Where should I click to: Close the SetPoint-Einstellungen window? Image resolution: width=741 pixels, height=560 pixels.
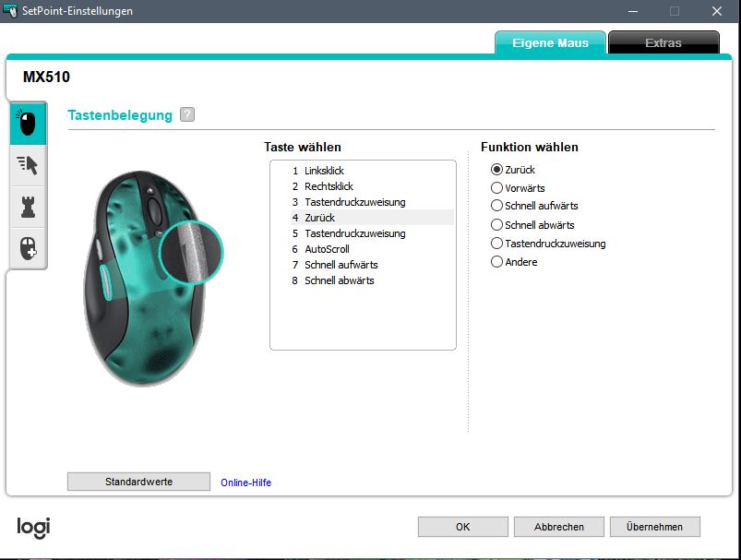point(717,11)
